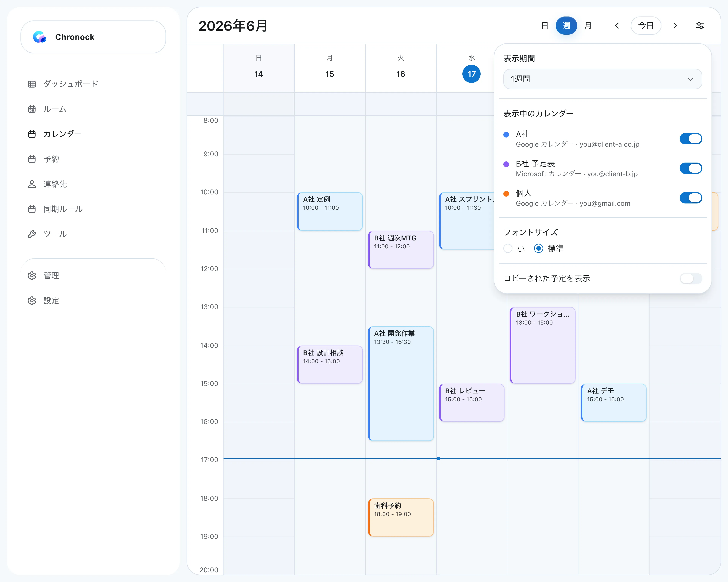
Task: Select the 小 font size radio
Action: click(508, 249)
